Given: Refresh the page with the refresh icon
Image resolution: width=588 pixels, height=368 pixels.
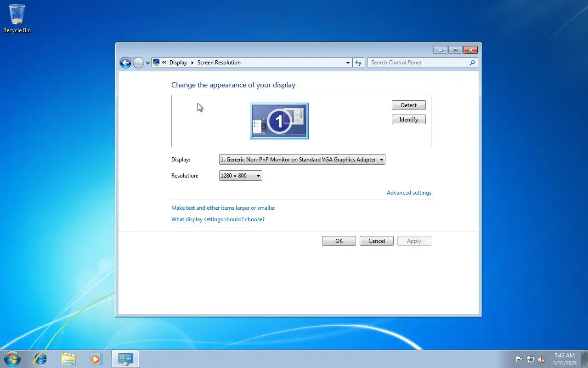Looking at the screenshot, I should click(x=358, y=63).
